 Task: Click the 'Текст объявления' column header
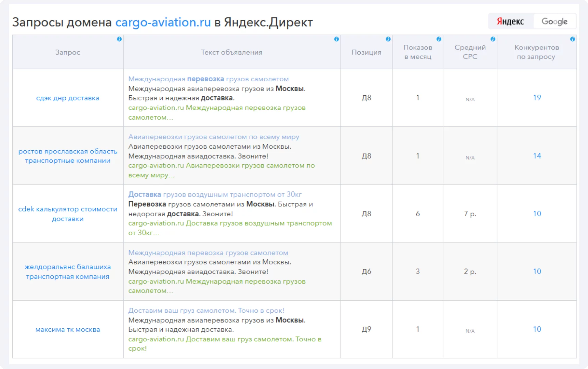(x=232, y=52)
